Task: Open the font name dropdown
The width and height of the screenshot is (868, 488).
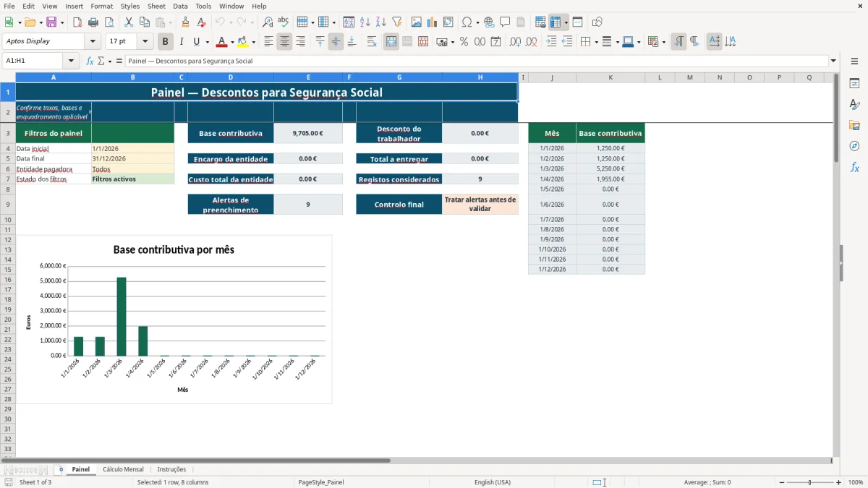Action: pos(93,42)
